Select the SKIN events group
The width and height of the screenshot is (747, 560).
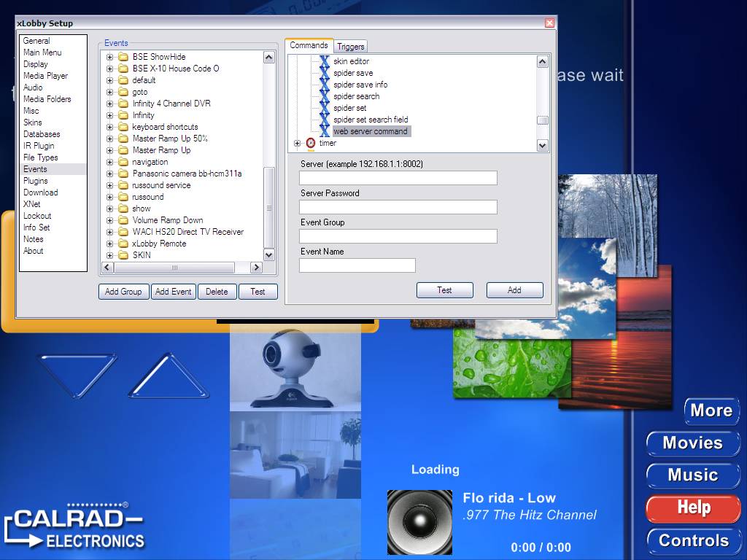tap(142, 255)
